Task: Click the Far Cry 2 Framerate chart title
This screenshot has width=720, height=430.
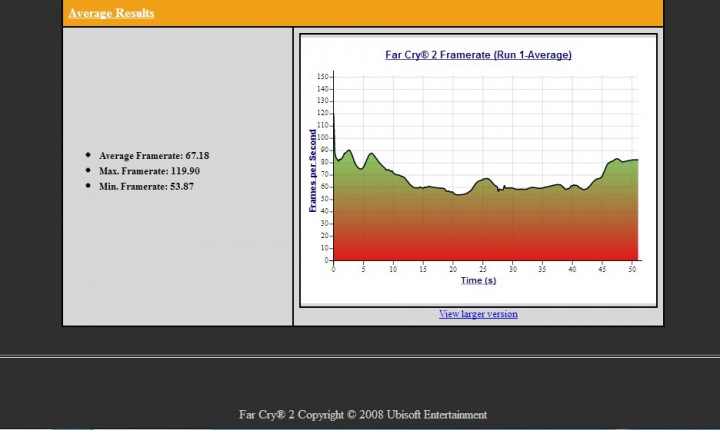Action: click(x=478, y=55)
